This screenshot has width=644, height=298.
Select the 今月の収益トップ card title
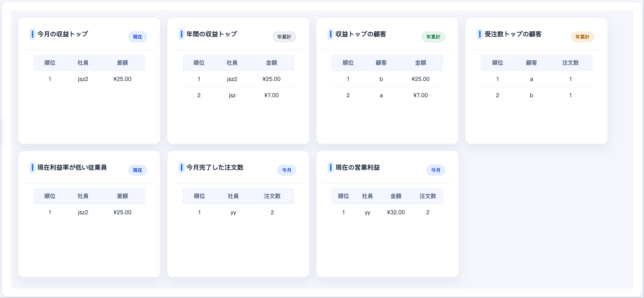pyautogui.click(x=62, y=34)
